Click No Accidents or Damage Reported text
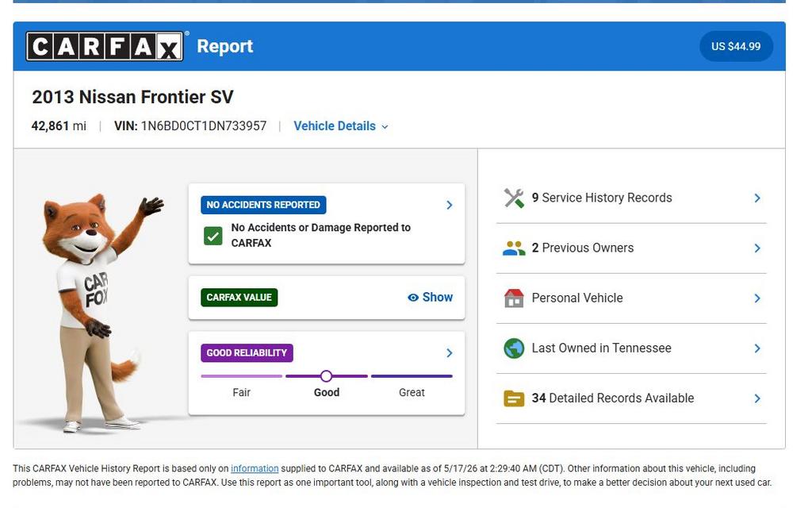Viewport: 812px width, 508px height. coord(320,235)
